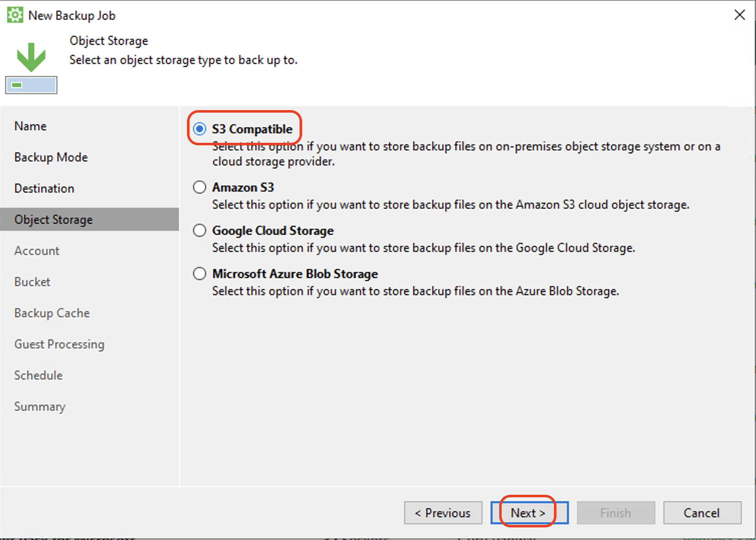The width and height of the screenshot is (756, 540).
Task: Select the S3 Compatible radio button
Action: [x=200, y=129]
